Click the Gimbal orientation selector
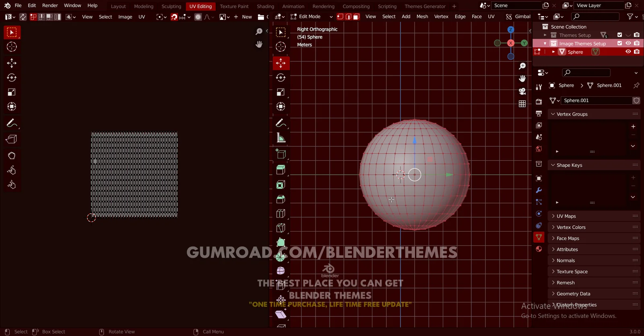The height and width of the screenshot is (336, 644). pyautogui.click(x=519, y=17)
